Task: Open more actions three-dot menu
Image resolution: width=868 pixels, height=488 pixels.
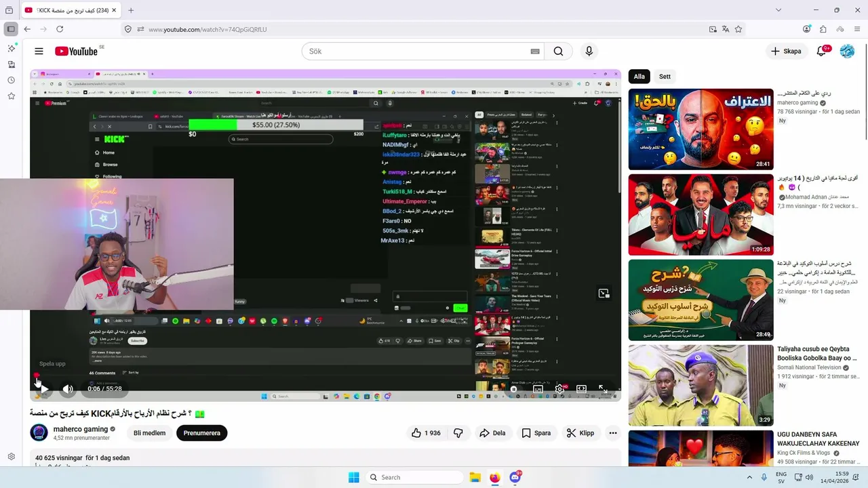Action: [x=613, y=433]
